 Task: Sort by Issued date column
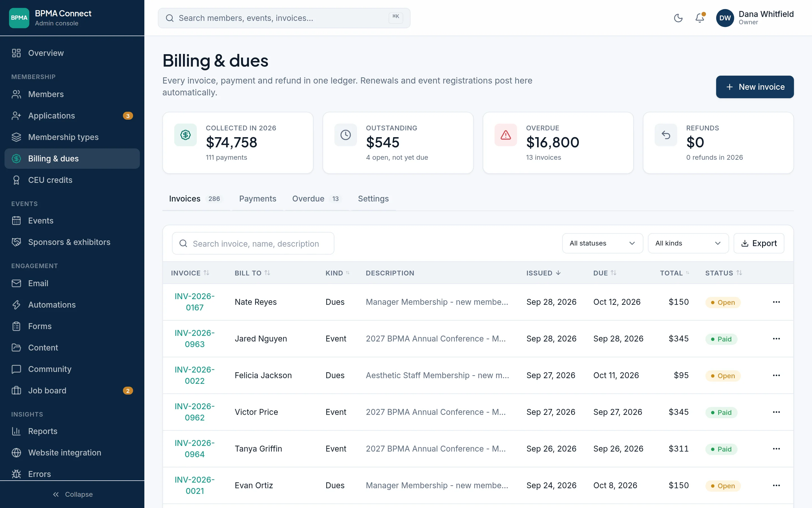(x=543, y=273)
